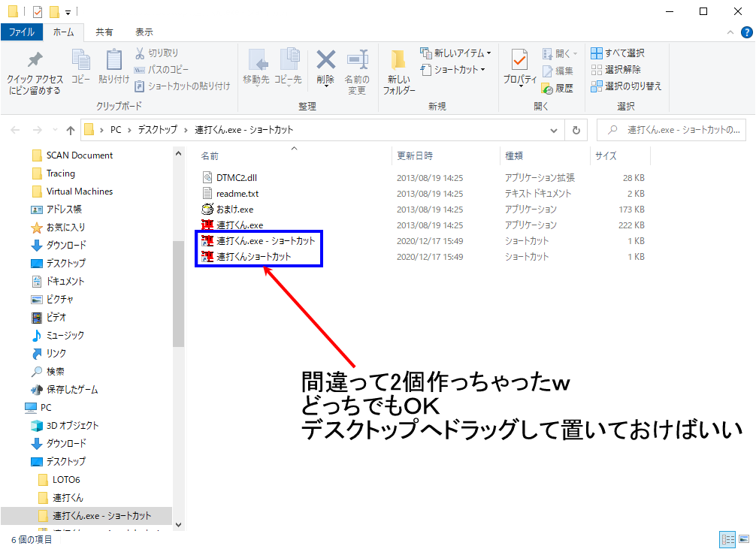Click Invert Selection (選択の切り替え)

click(x=625, y=86)
